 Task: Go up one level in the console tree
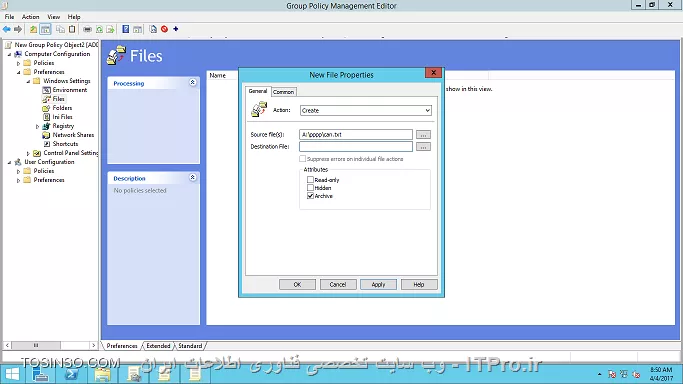pyautogui.click(x=33, y=29)
